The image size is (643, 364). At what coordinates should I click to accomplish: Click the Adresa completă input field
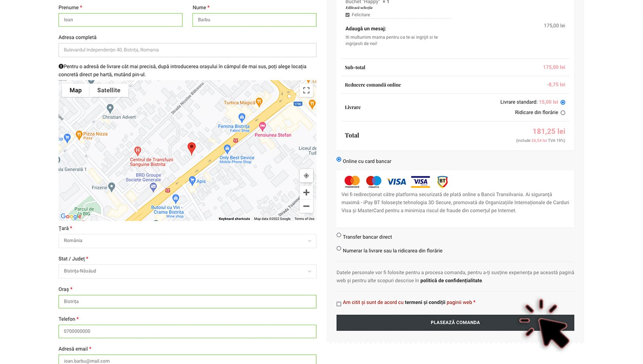187,50
